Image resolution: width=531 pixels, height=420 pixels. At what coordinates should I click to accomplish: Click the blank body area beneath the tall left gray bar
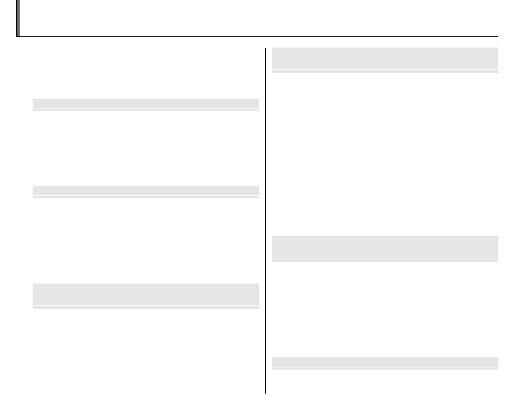[146, 352]
